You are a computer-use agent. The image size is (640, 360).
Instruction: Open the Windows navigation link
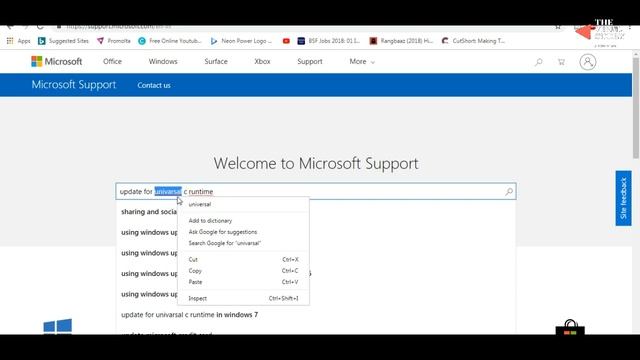click(x=163, y=62)
